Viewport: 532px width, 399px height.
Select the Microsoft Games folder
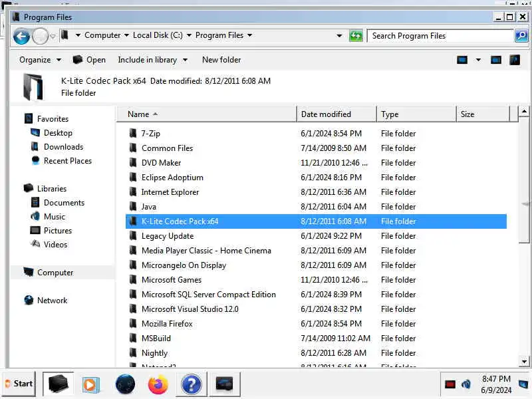tap(172, 279)
